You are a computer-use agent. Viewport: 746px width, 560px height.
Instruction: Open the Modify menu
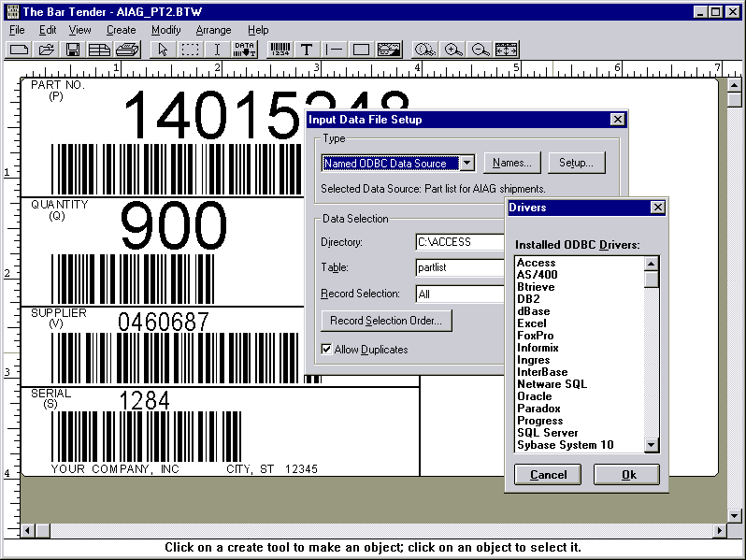pos(166,30)
